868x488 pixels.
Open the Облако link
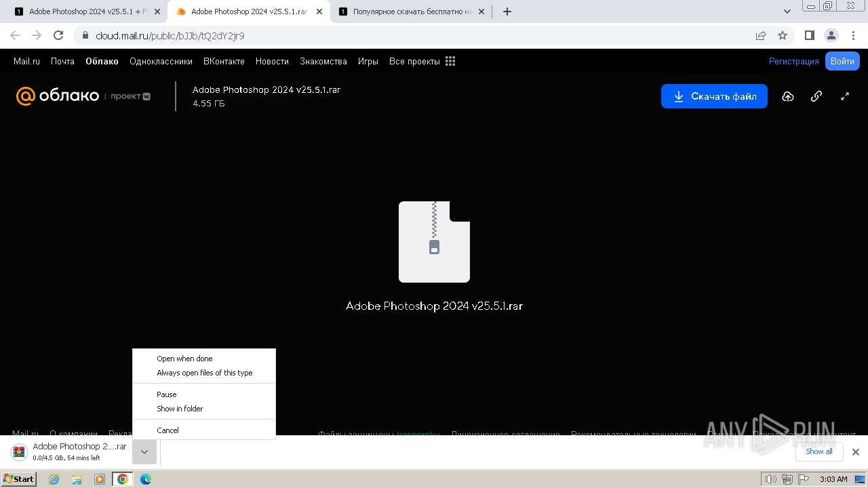102,61
